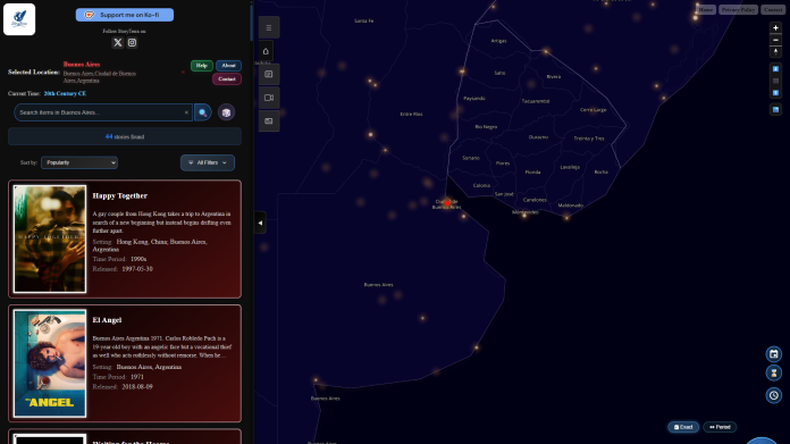This screenshot has height=444, width=790.
Task: Click the Rocha label on the map
Action: (601, 172)
